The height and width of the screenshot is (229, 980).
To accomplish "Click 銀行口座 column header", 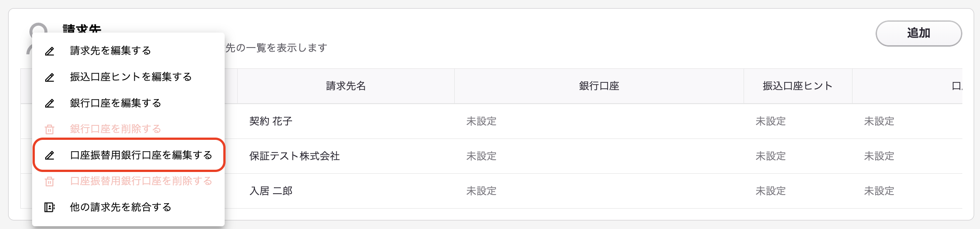I will (599, 86).
